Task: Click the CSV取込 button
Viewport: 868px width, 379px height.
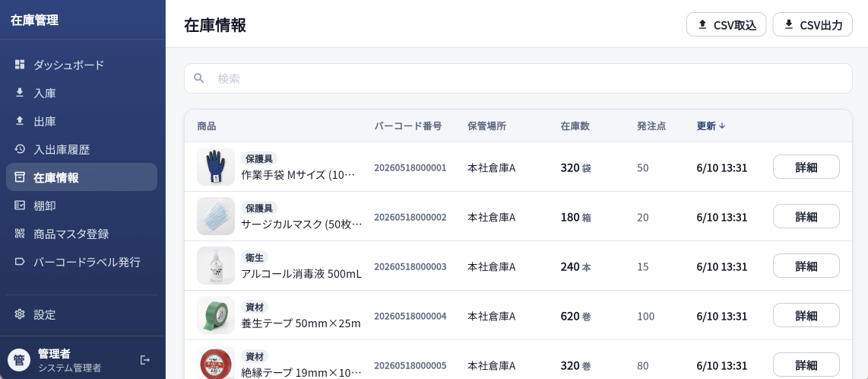Action: pyautogui.click(x=727, y=24)
